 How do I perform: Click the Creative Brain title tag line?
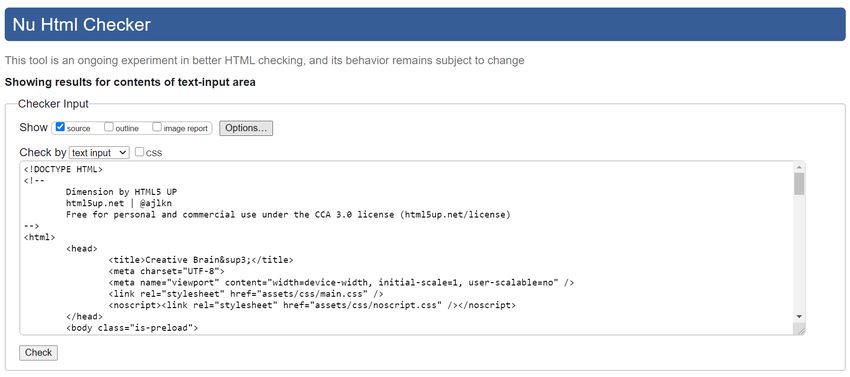(201, 260)
